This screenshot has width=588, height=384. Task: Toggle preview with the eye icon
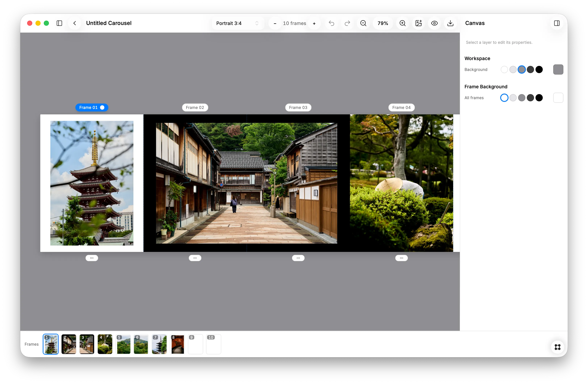[x=434, y=23]
